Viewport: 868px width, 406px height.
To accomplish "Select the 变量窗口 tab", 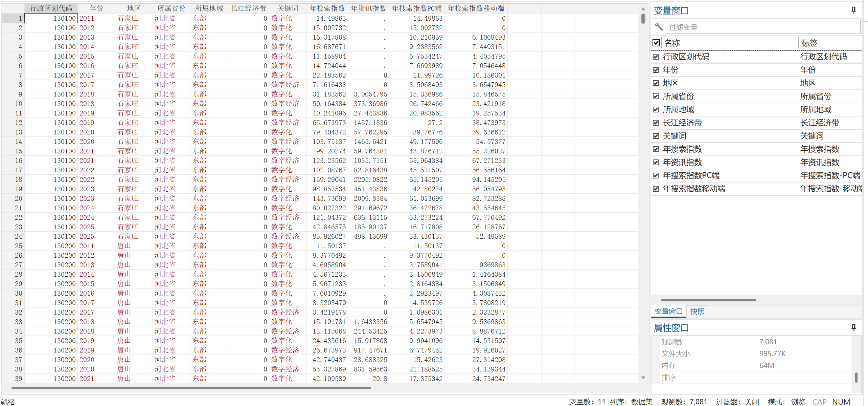I will [668, 311].
